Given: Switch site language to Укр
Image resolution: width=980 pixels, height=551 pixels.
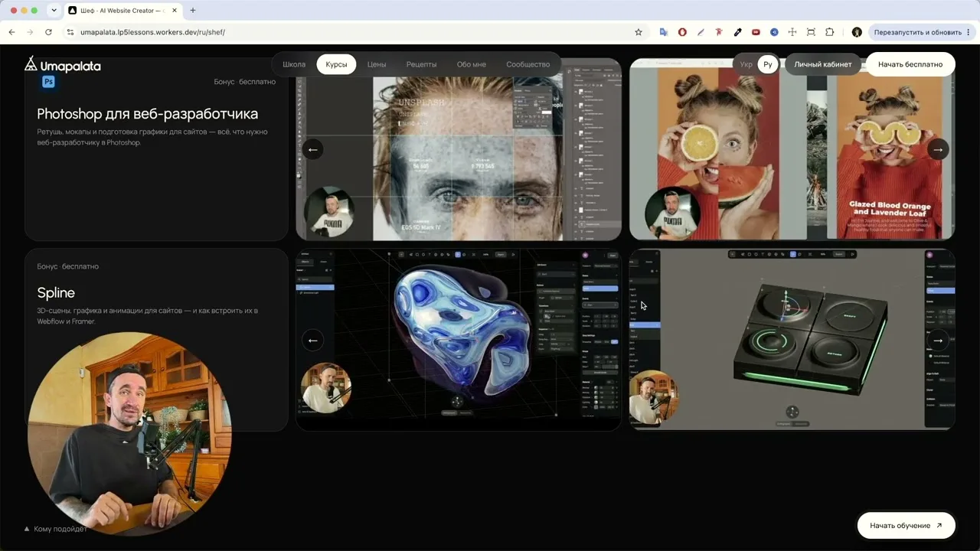Looking at the screenshot, I should point(746,64).
